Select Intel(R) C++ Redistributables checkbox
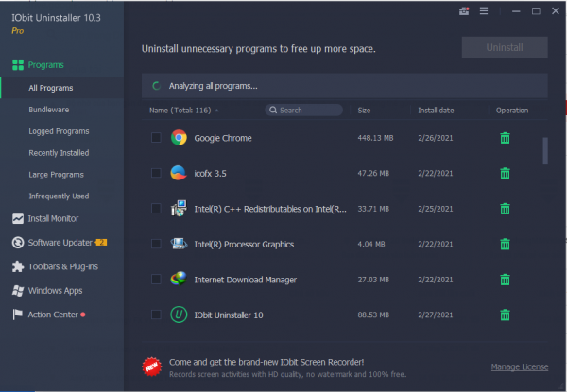Screen dimensions: 567x392 (x=156, y=209)
